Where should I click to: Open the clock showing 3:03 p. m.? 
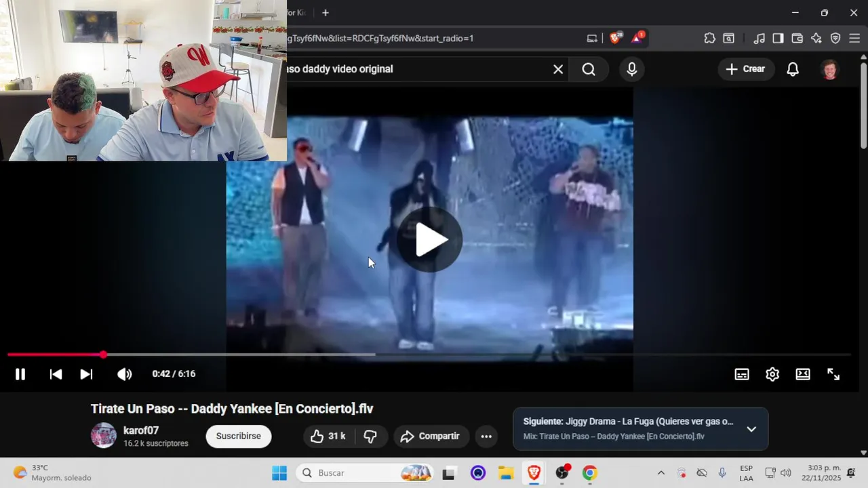coord(821,473)
